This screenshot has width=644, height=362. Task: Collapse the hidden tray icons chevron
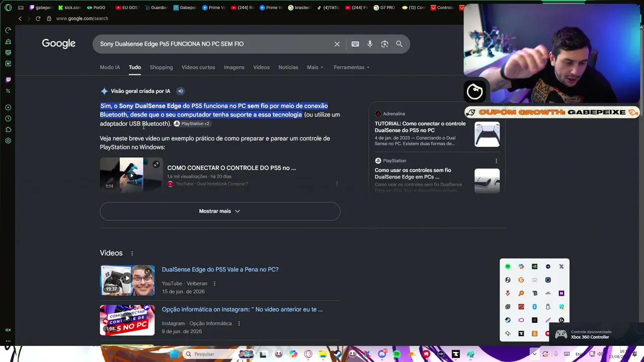[534, 354]
